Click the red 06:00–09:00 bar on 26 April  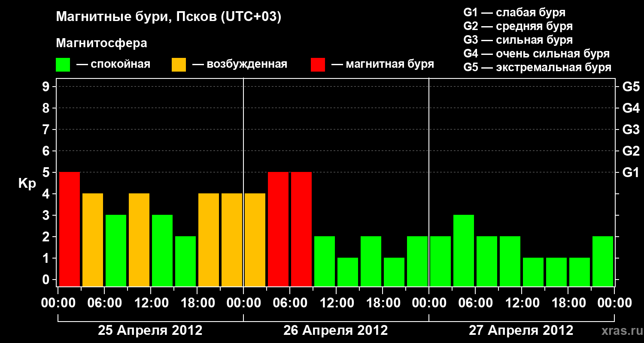(x=301, y=229)
